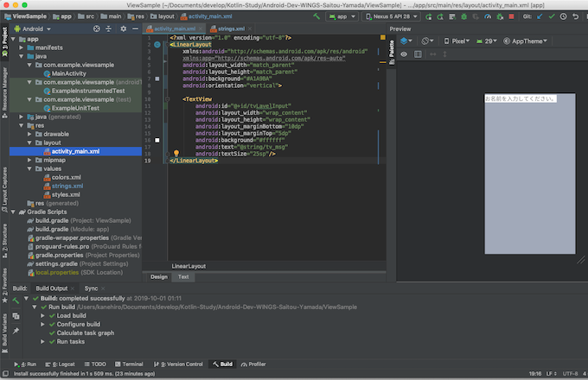Viewport: 588px width, 380px height.
Task: Click the Make Project hammer icon
Action: pos(316,16)
